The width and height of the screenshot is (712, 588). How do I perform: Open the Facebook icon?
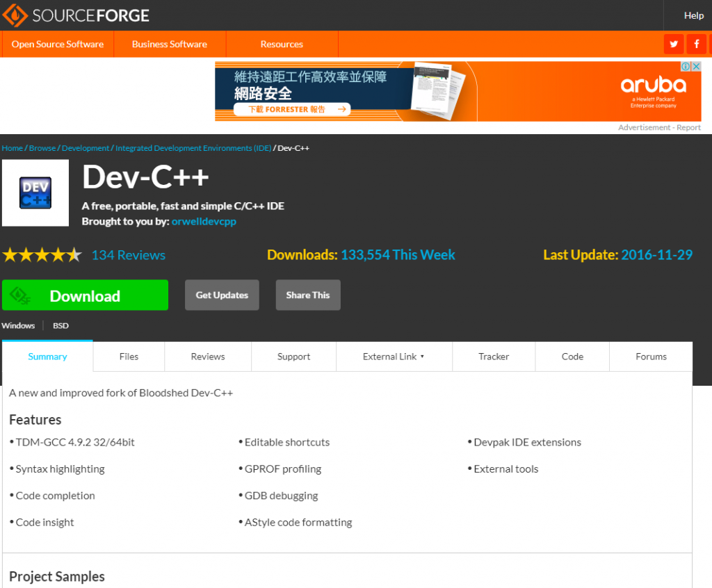(x=697, y=44)
